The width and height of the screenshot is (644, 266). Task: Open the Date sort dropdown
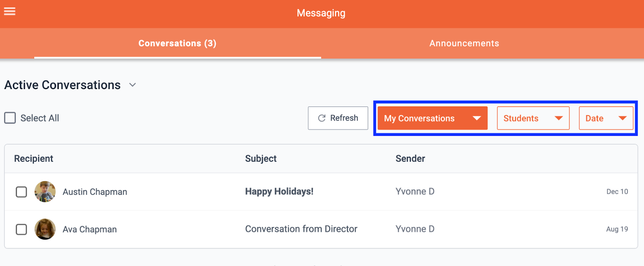(606, 118)
